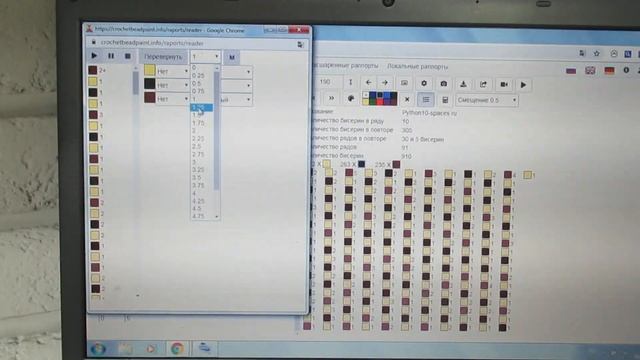
Task: Click the reader window URL address
Action: point(152,43)
